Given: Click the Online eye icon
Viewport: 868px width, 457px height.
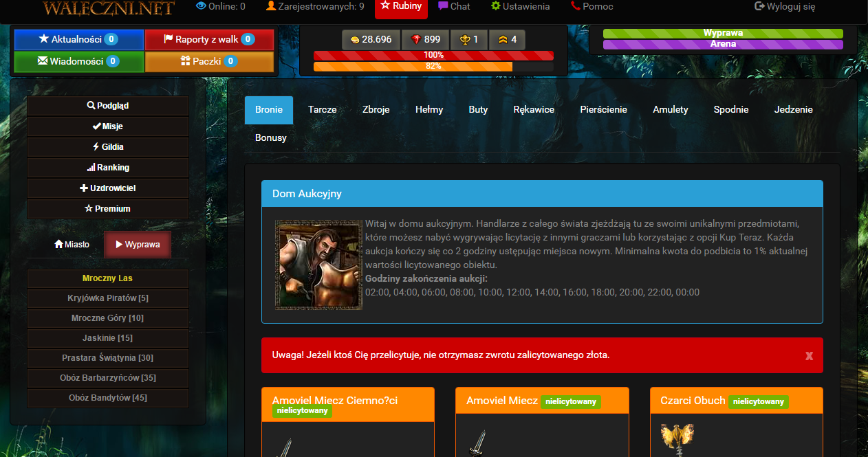Looking at the screenshot, I should (x=201, y=6).
